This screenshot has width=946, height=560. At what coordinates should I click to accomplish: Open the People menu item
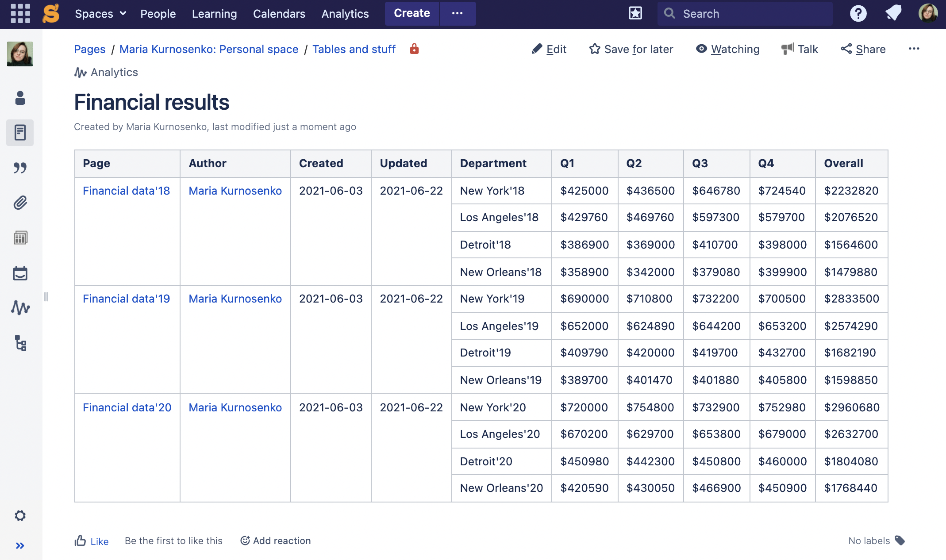158,14
